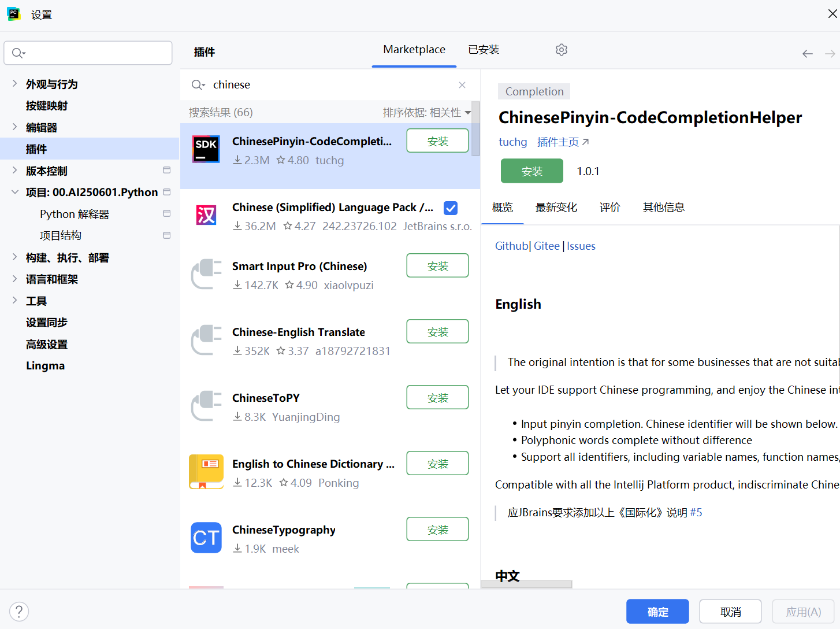The height and width of the screenshot is (629, 840).
Task: Clear the chinese search with the X icon
Action: point(462,84)
